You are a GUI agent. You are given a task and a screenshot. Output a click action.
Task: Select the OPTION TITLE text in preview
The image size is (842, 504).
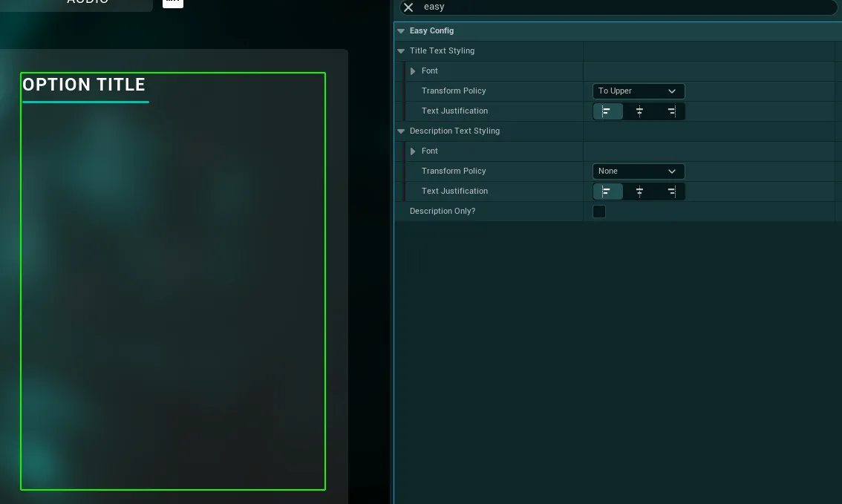[x=84, y=85]
